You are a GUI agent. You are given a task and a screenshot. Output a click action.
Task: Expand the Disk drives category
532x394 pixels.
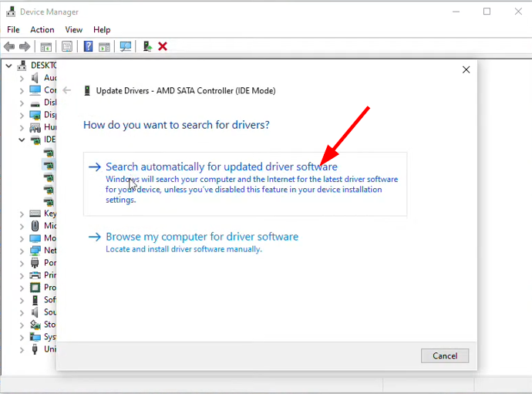[x=22, y=103]
